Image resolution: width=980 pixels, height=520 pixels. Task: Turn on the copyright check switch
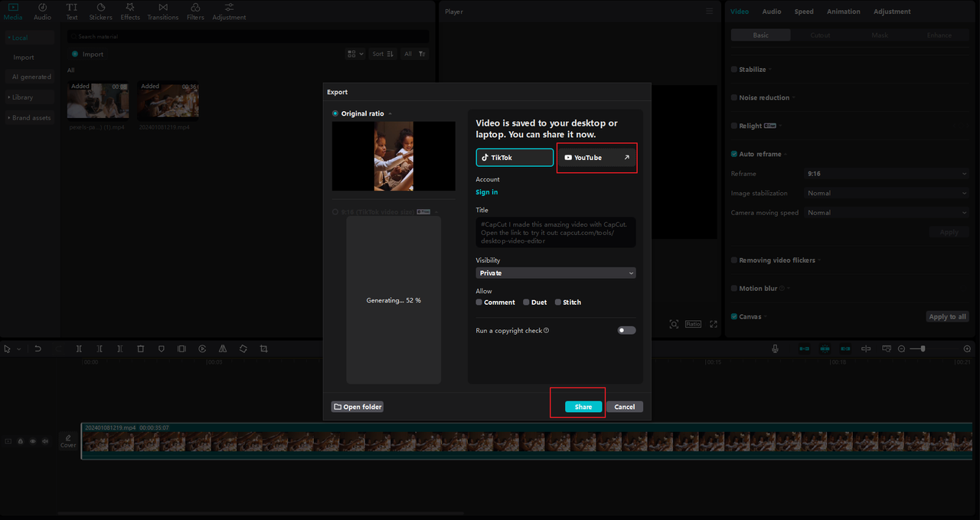point(627,330)
